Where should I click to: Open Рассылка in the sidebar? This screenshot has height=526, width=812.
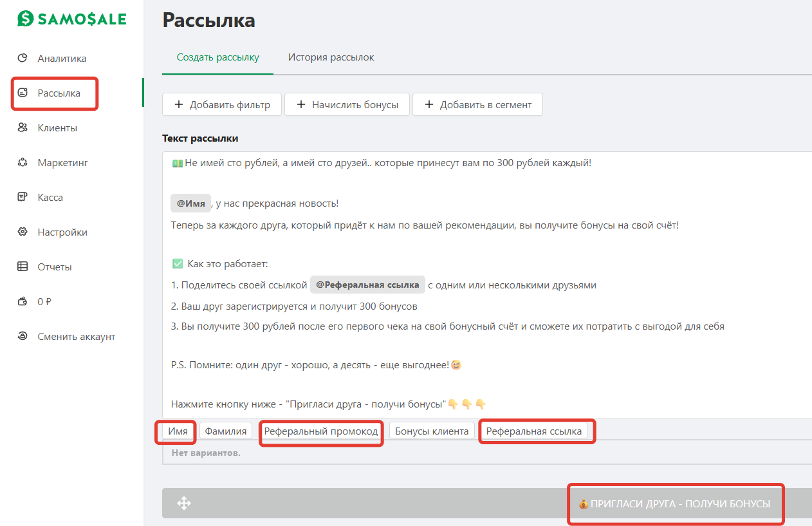click(59, 93)
